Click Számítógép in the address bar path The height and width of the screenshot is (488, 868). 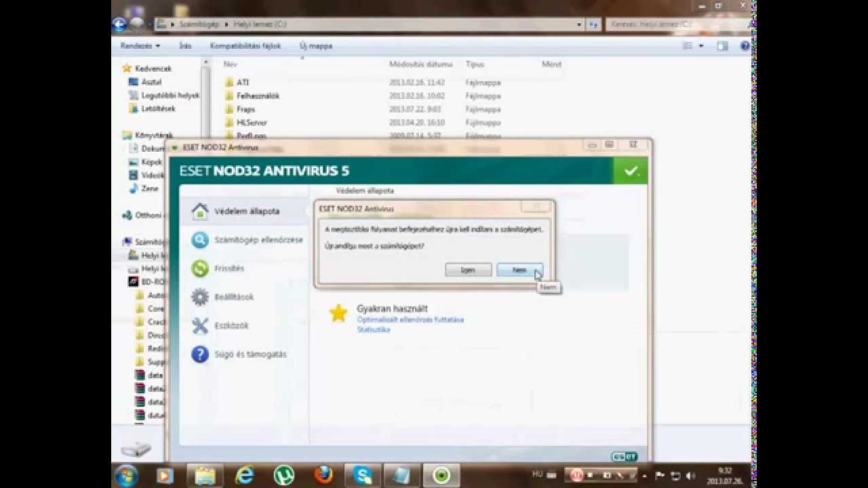[199, 24]
